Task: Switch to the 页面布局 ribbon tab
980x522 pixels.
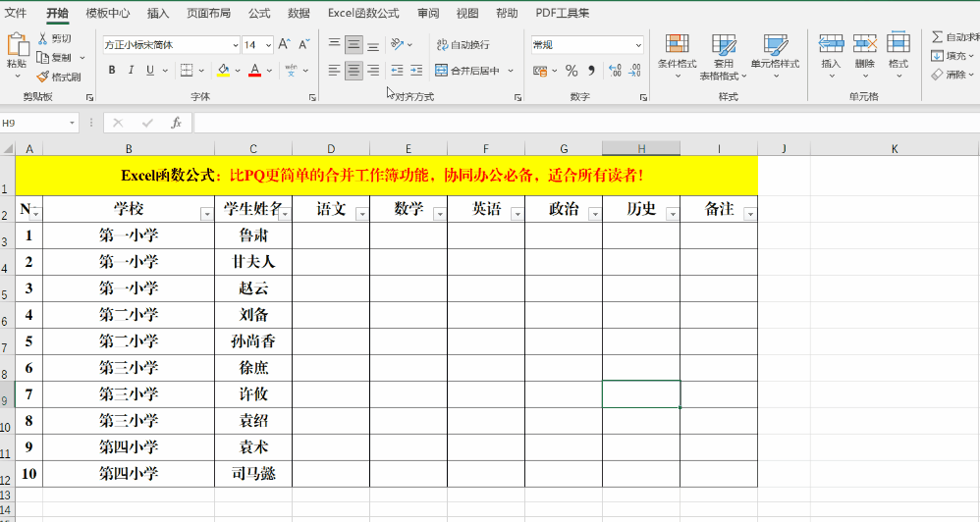Action: [x=209, y=13]
